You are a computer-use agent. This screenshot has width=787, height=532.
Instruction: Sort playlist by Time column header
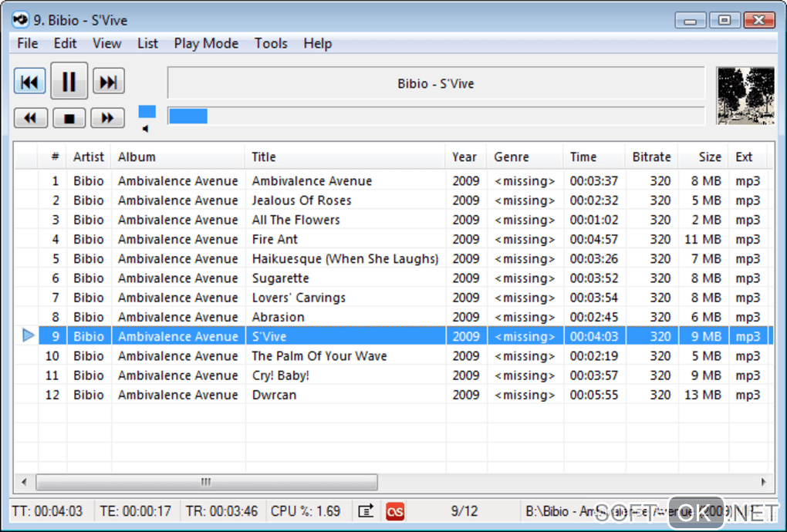pyautogui.click(x=594, y=157)
